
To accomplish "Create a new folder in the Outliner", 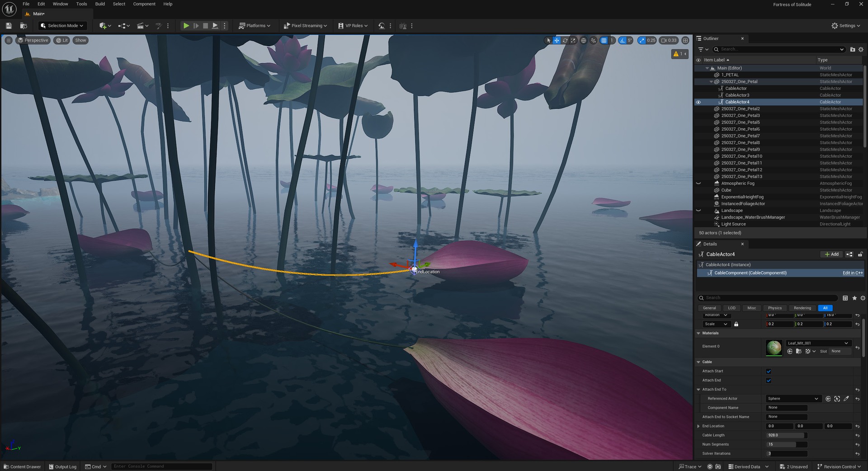I will tap(853, 49).
